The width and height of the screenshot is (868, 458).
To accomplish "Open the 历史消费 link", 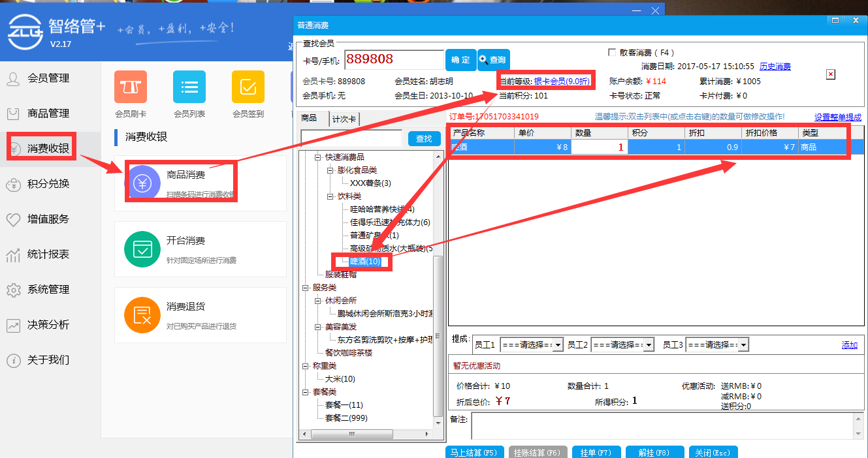I will (775, 67).
